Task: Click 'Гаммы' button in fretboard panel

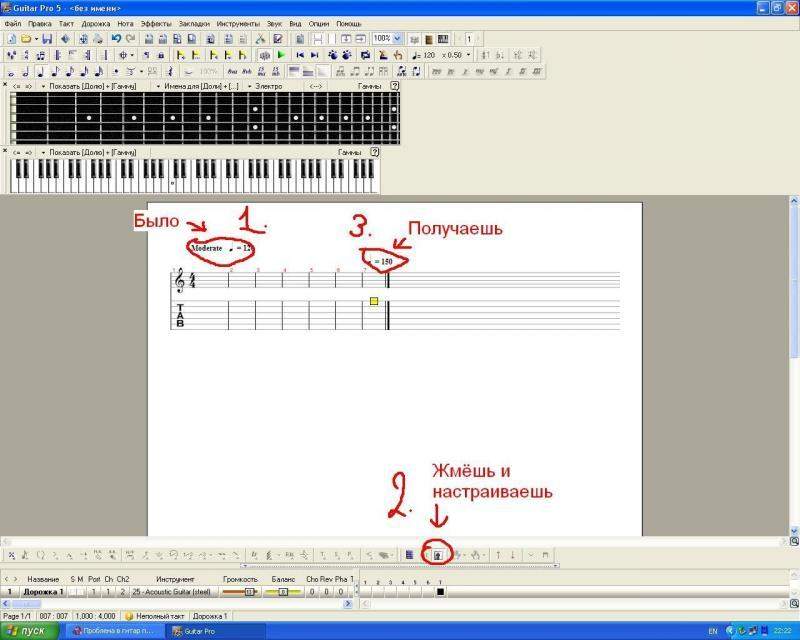Action: point(369,86)
